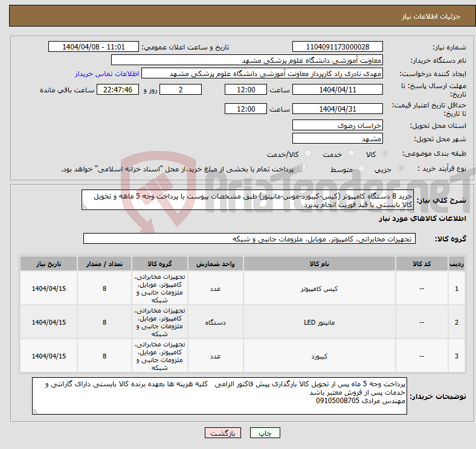Click the گروه کالا goods group field

point(249,238)
